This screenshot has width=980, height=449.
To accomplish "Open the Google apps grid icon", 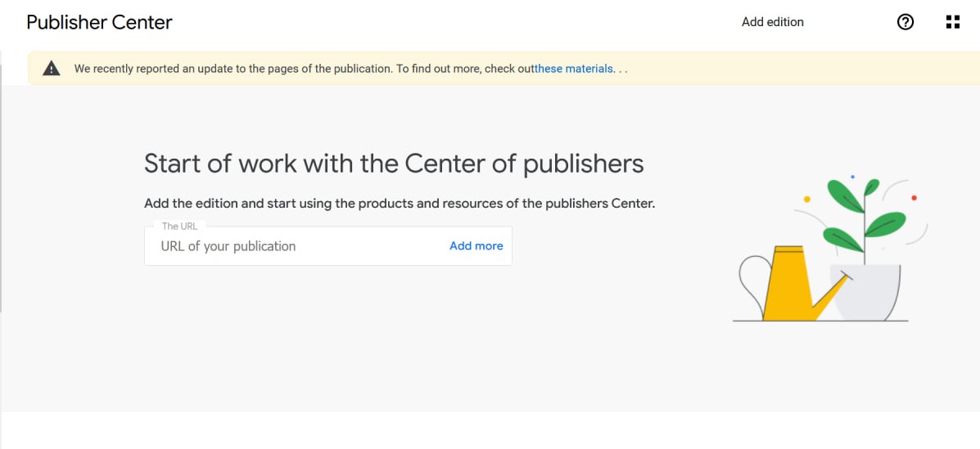I will coord(952,22).
